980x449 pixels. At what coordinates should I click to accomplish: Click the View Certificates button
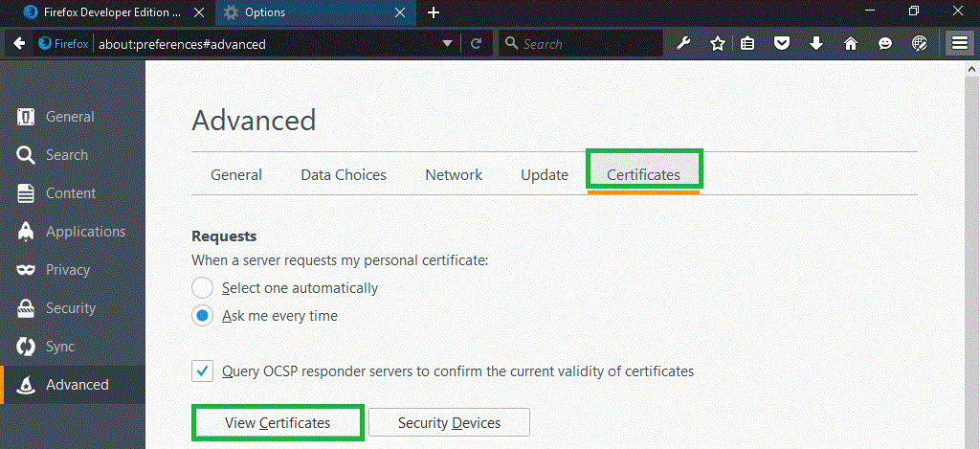click(x=278, y=422)
